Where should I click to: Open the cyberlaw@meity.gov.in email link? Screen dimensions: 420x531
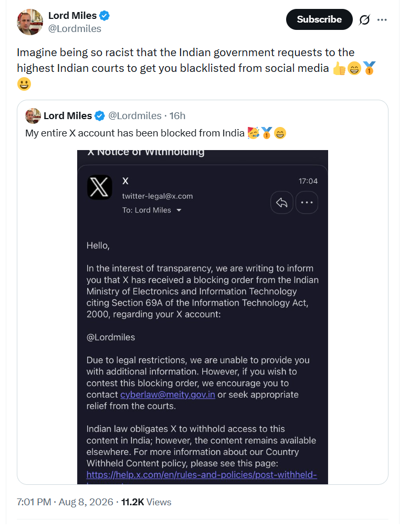[167, 395]
